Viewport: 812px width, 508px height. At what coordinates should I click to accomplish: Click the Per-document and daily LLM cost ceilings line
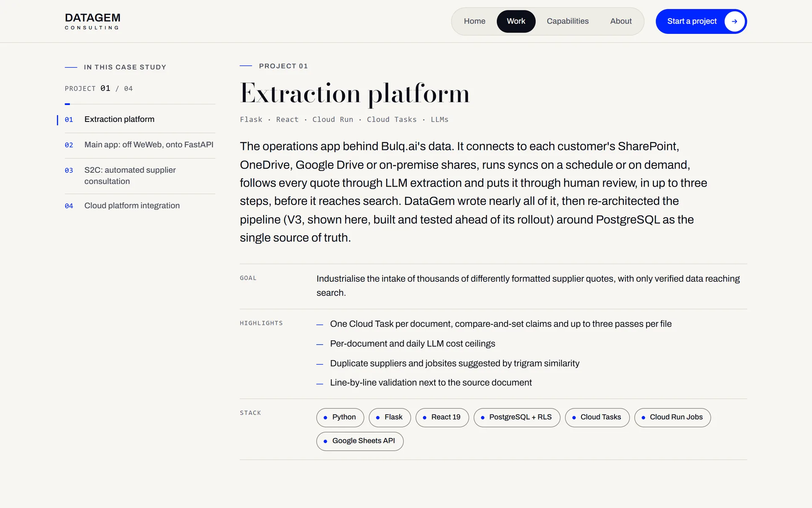pyautogui.click(x=412, y=344)
